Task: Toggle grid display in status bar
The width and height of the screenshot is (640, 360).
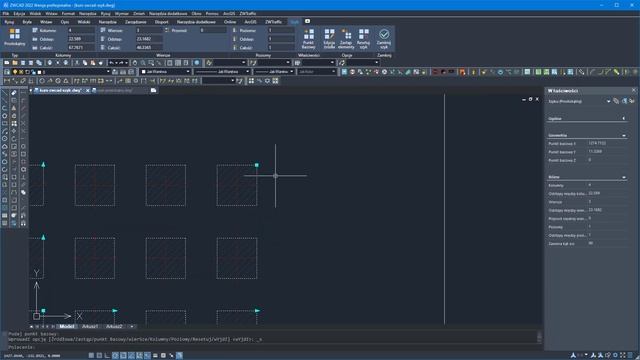Action: pyautogui.click(x=99, y=356)
